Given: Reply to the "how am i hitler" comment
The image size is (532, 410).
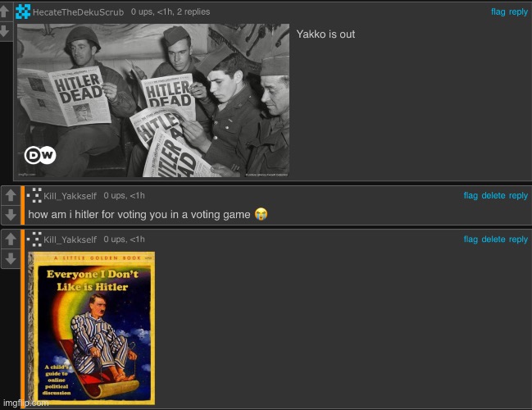Looking at the screenshot, I should [x=518, y=195].
